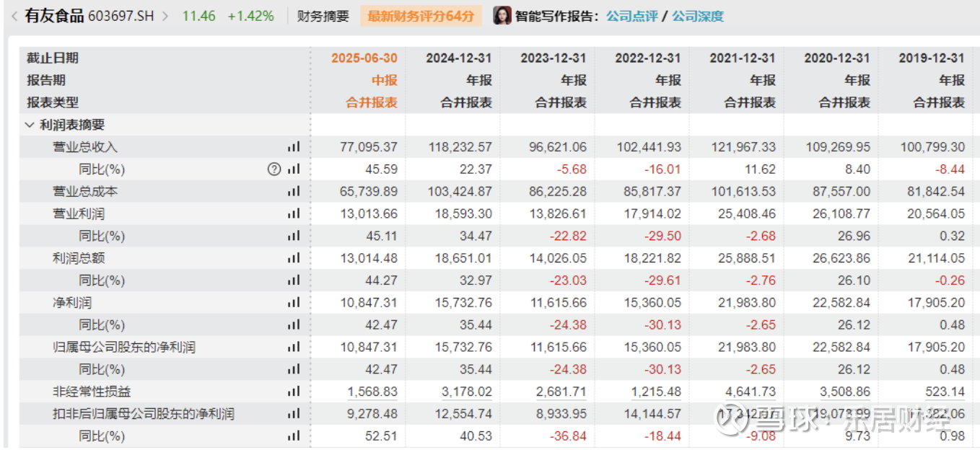Click the stock price 11.46
Image resolution: width=980 pixels, height=450 pixels.
point(198,16)
